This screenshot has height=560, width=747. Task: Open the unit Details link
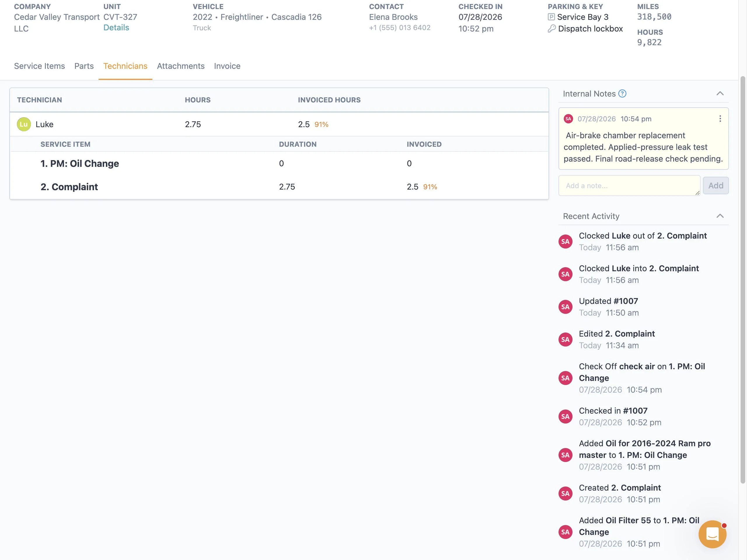pyautogui.click(x=116, y=28)
